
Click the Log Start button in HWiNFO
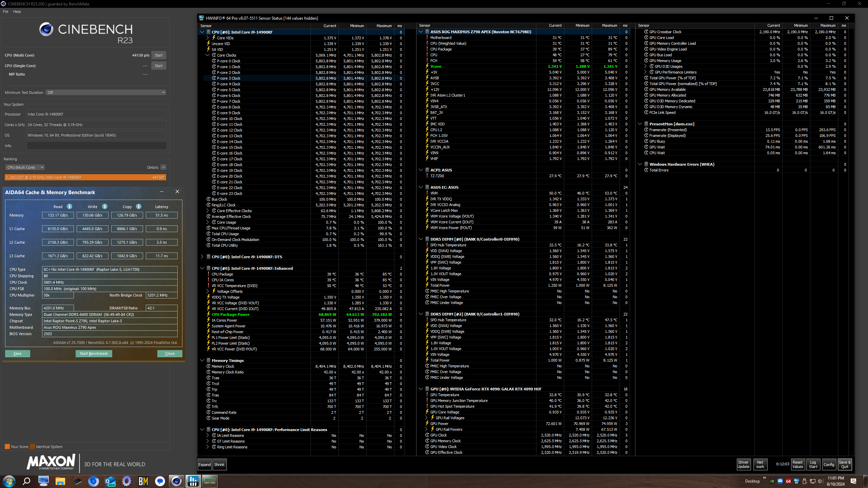[813, 464]
